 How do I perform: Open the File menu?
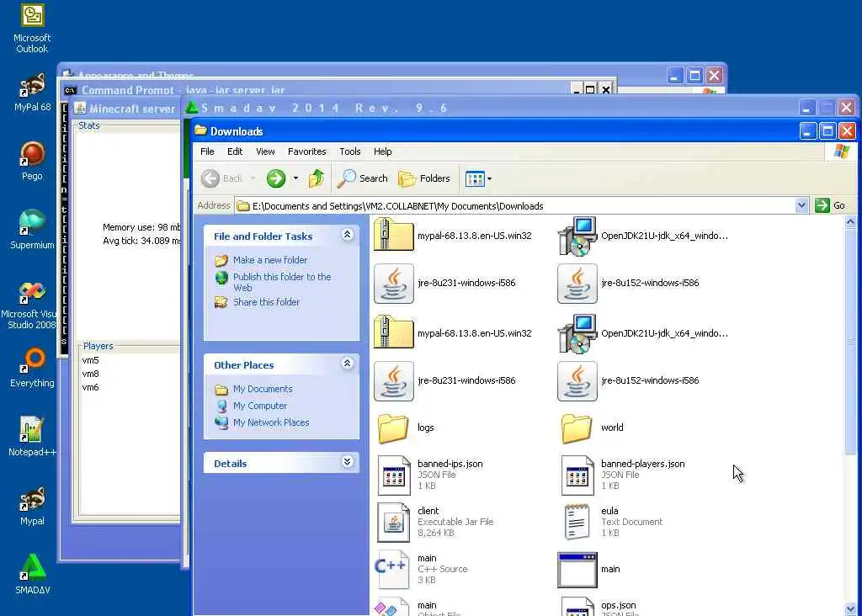[x=207, y=151]
